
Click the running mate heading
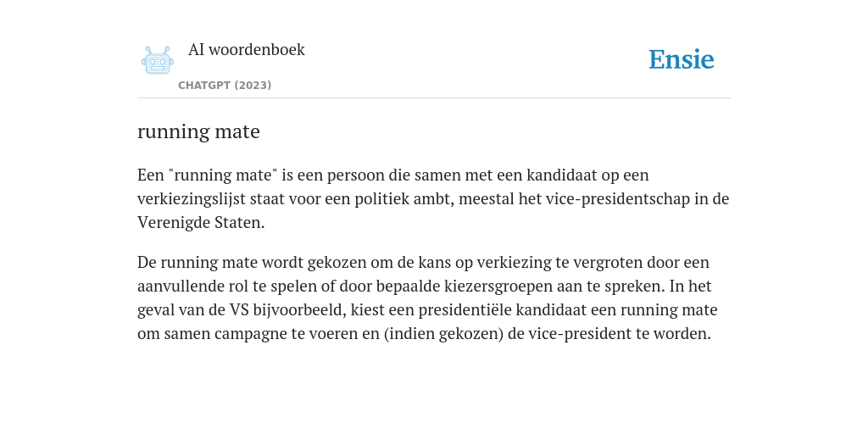click(198, 131)
